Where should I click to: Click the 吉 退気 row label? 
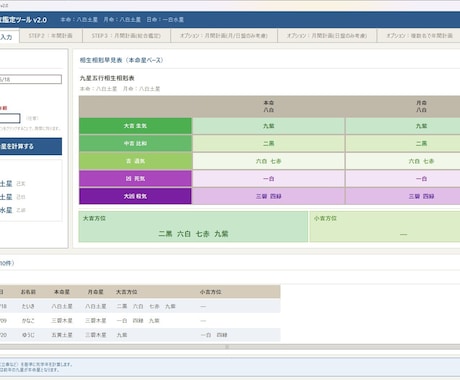pyautogui.click(x=135, y=161)
